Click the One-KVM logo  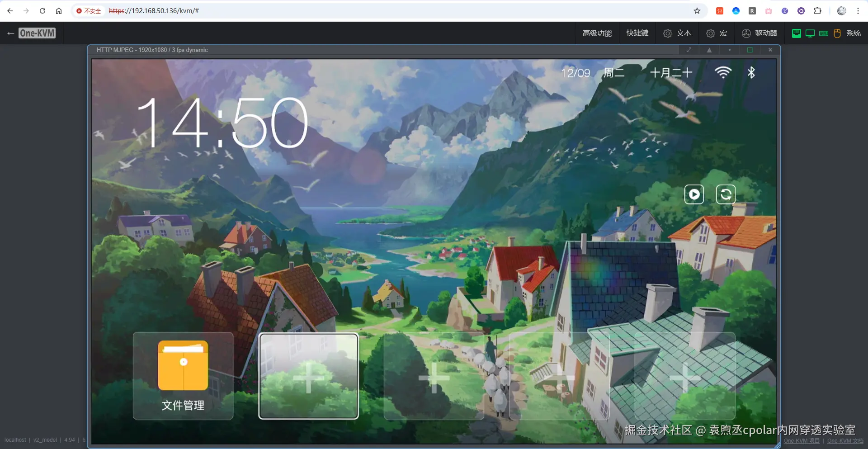point(37,33)
